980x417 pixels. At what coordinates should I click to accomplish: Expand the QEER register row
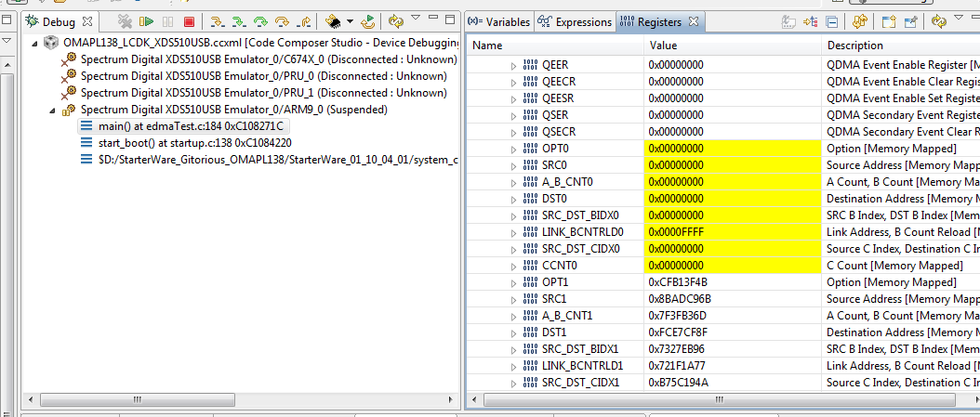click(514, 65)
